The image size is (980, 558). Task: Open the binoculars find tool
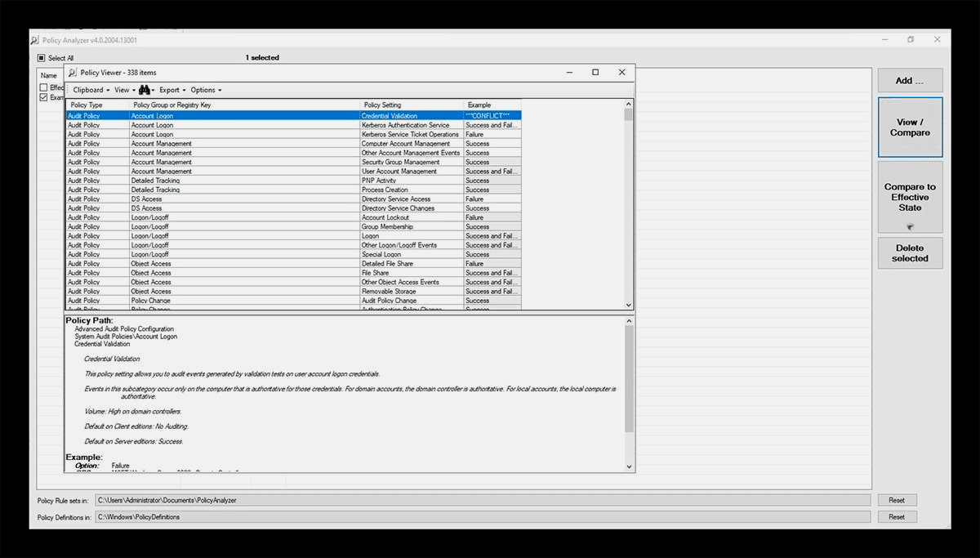pos(145,90)
